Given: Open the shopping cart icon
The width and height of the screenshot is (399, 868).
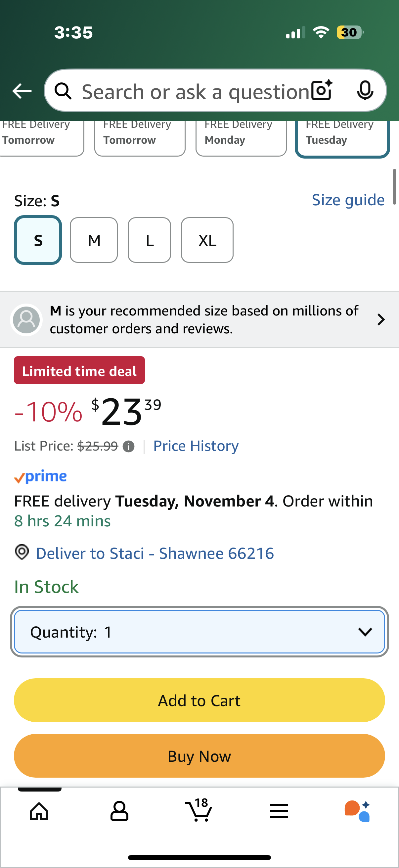Looking at the screenshot, I should tap(199, 810).
